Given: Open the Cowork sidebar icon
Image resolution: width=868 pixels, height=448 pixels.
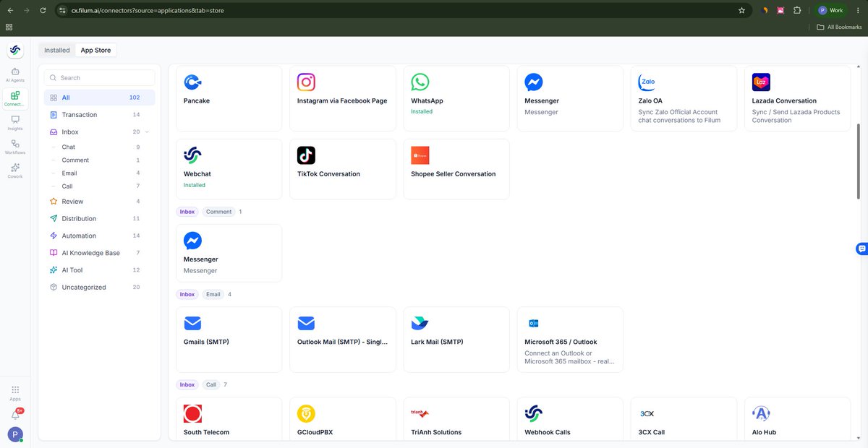Looking at the screenshot, I should coord(15,171).
